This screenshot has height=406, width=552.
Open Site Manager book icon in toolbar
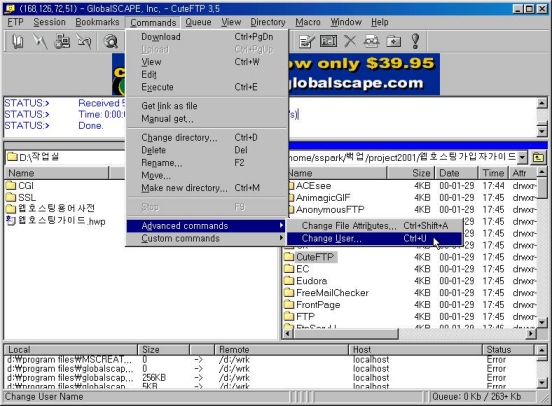point(18,41)
